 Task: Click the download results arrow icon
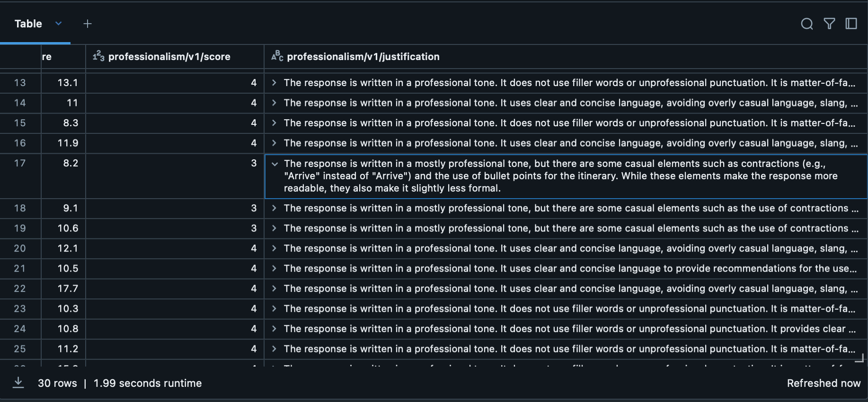(x=18, y=382)
